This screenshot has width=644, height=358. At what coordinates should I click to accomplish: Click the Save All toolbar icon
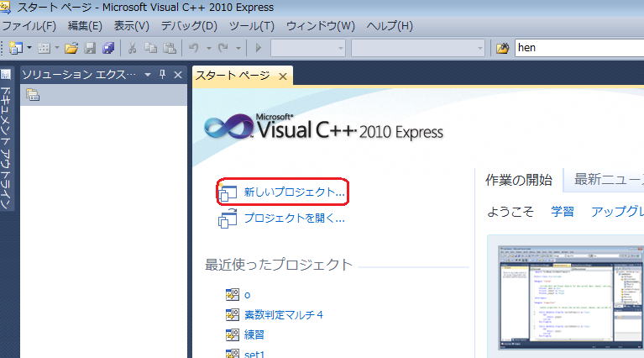click(108, 48)
